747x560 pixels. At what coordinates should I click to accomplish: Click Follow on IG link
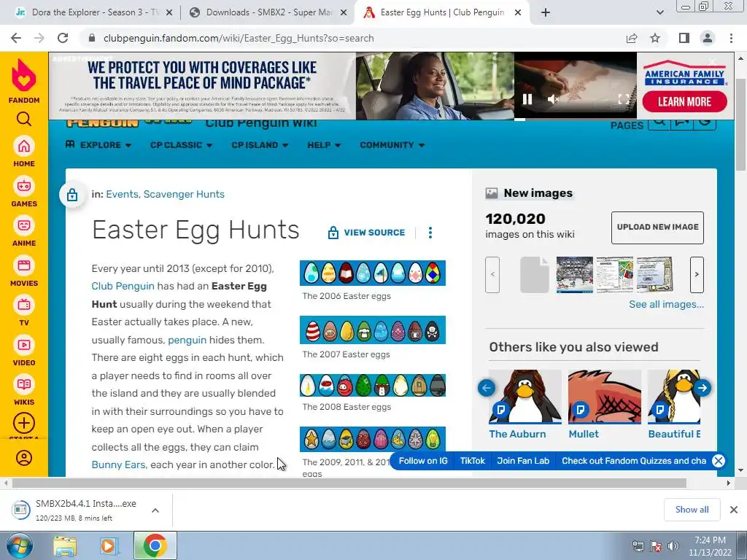[x=423, y=461]
